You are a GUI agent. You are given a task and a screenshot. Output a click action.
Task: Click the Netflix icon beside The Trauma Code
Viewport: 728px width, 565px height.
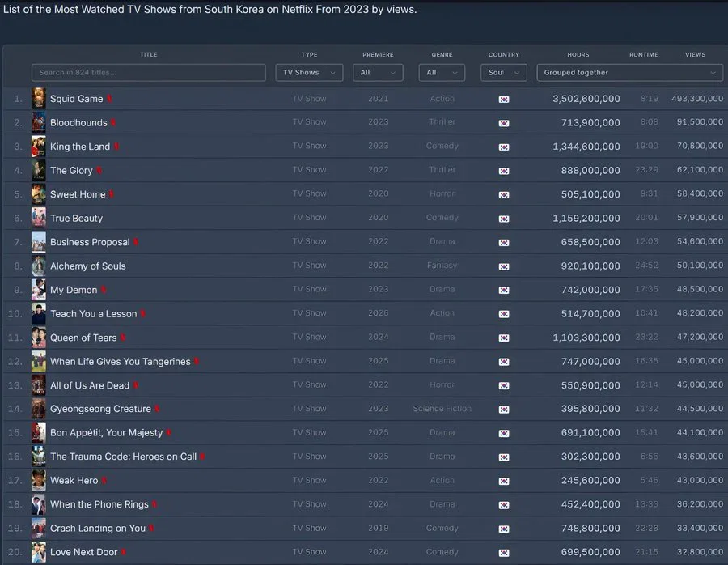coord(202,457)
